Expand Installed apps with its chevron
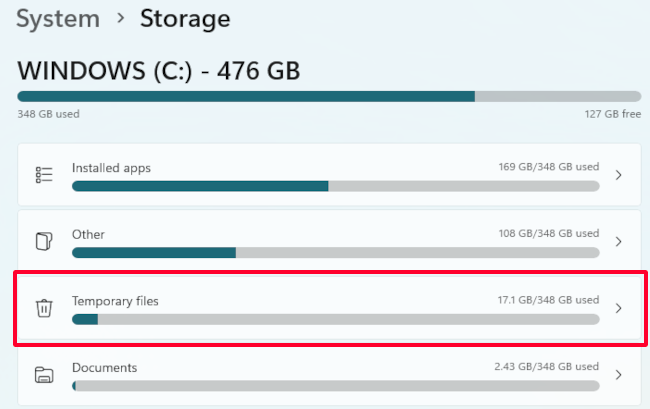 [618, 175]
